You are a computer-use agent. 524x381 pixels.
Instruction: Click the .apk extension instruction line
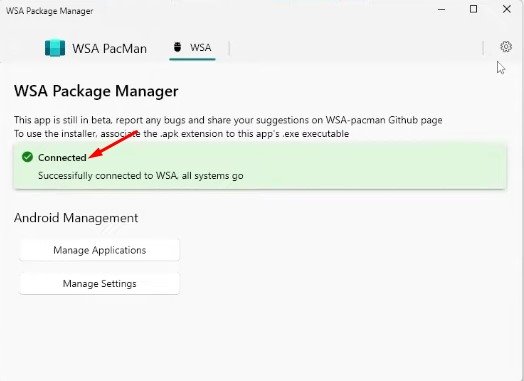(181, 134)
